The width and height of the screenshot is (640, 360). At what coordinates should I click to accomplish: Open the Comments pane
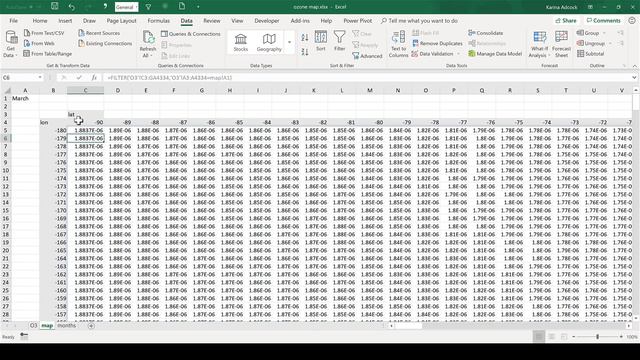603,21
